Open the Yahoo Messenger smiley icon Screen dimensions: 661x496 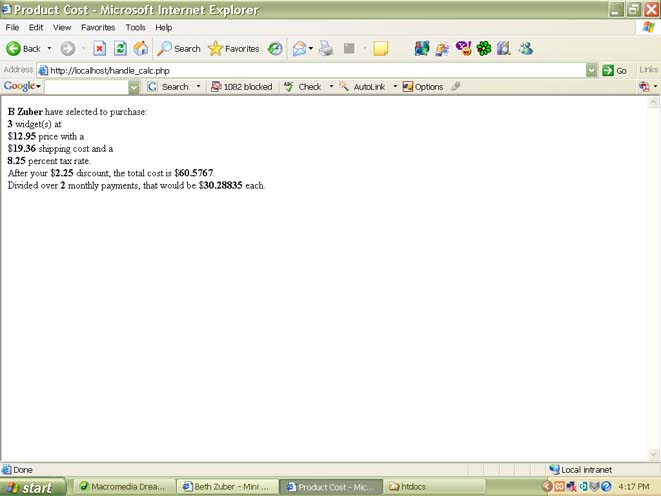click(x=463, y=49)
